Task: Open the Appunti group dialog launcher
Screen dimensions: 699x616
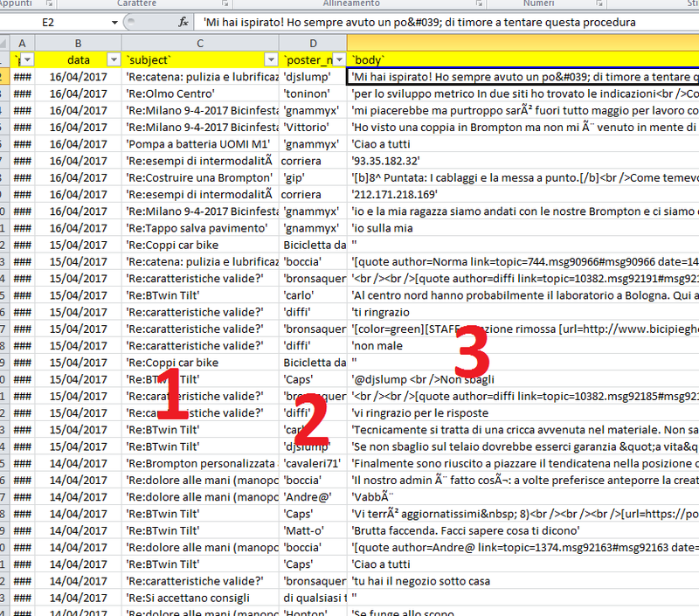Action: tap(50, 3)
